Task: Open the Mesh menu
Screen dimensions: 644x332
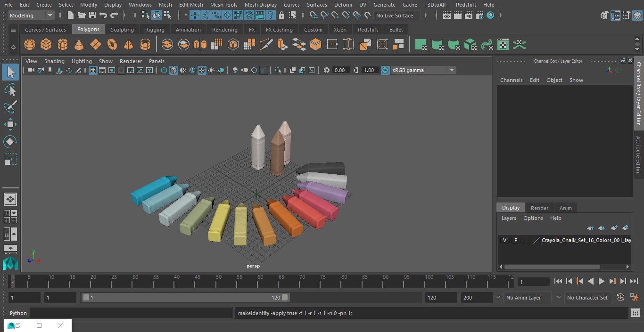Action: pyautogui.click(x=165, y=5)
